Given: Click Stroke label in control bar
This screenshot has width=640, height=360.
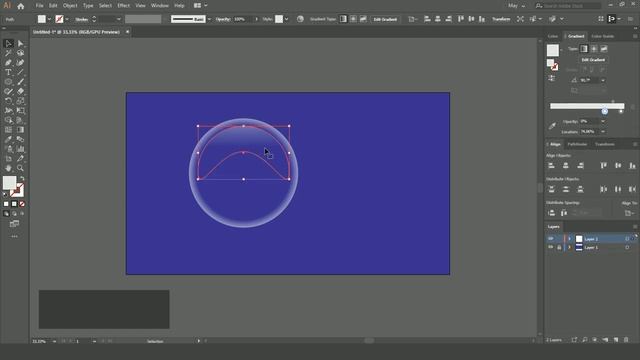Looking at the screenshot, I should (x=82, y=19).
